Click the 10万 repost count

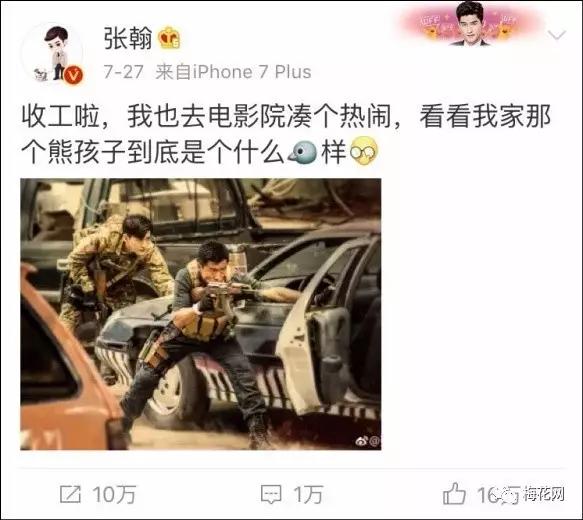114,495
